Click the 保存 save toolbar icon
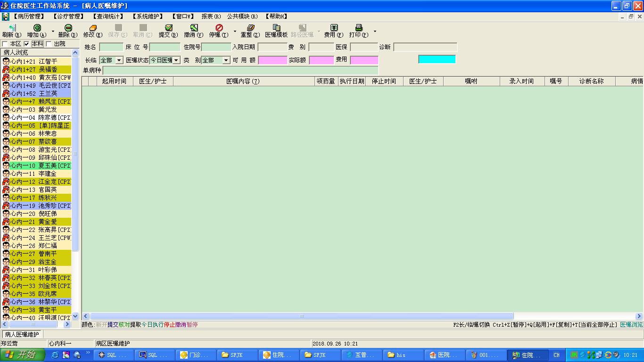Image resolution: width=644 pixels, height=362 pixels. click(x=118, y=28)
